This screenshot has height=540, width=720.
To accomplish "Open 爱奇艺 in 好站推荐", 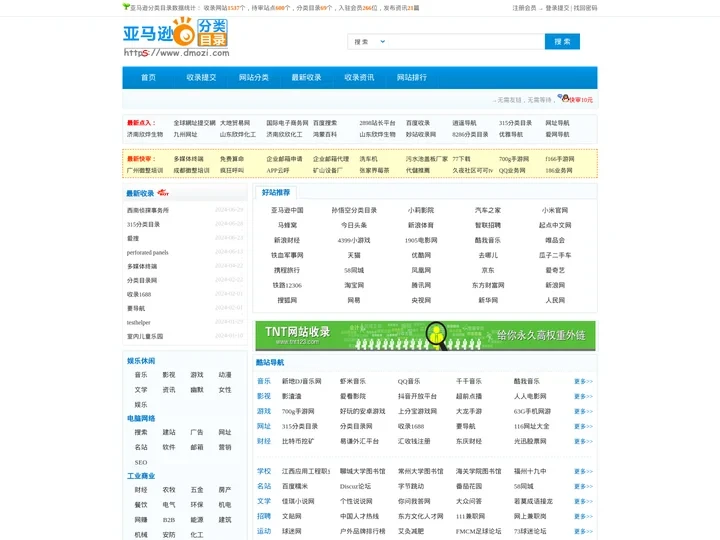I will click(x=555, y=270).
